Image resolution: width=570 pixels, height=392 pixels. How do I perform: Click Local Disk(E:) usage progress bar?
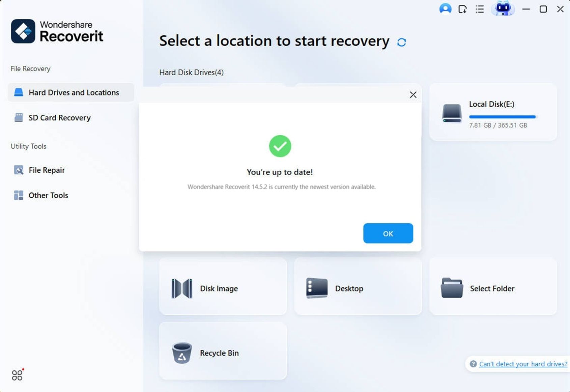coord(502,117)
